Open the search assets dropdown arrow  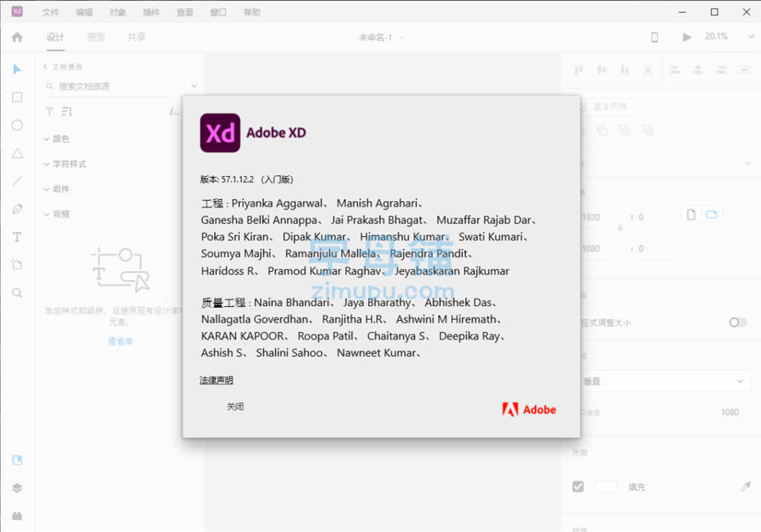click(194, 86)
